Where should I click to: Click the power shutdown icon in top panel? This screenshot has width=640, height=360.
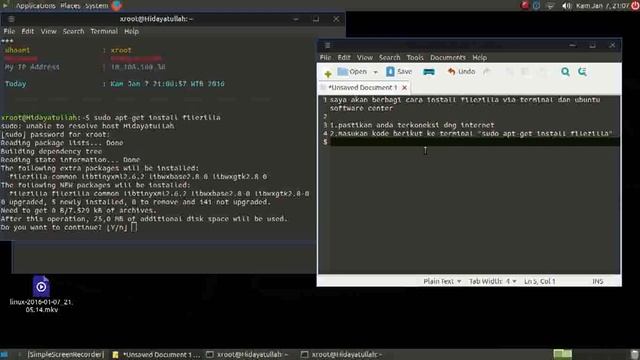pyautogui.click(x=636, y=5)
